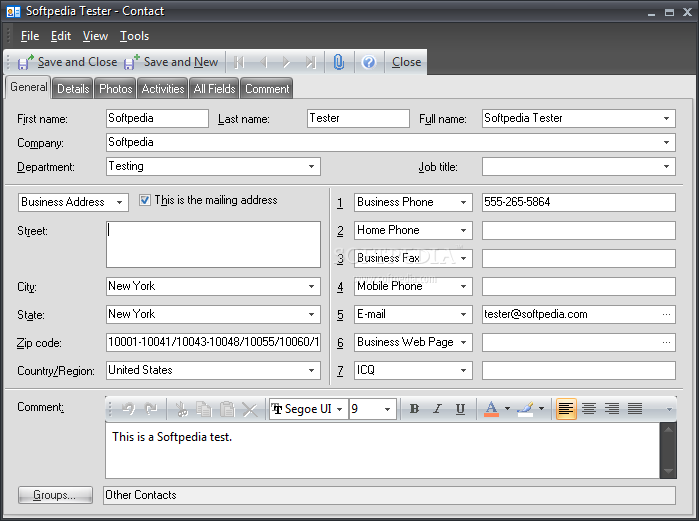Viewport: 699px width, 521px height.
Task: Open the Edit menu
Action: pyautogui.click(x=61, y=36)
